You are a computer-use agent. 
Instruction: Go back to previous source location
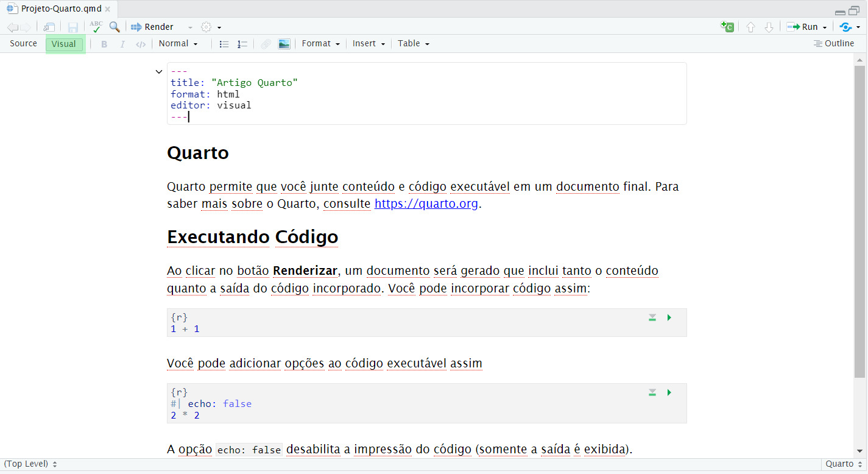(12, 27)
